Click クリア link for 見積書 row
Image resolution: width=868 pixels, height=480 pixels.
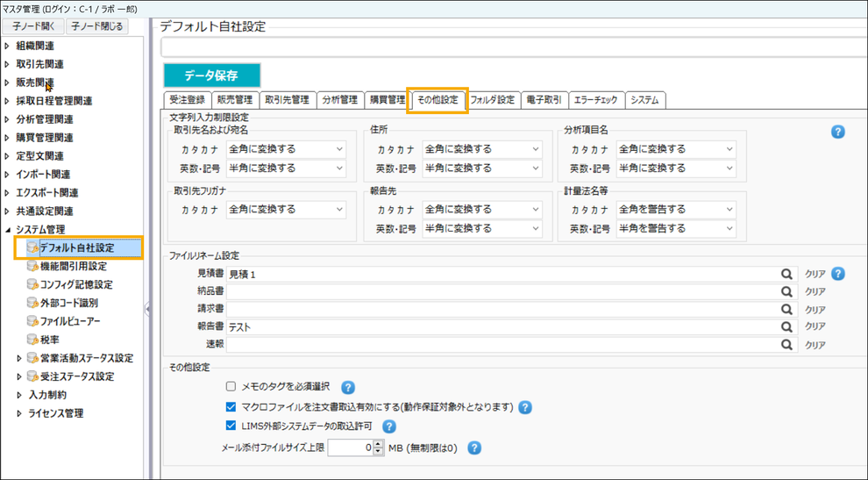coord(815,274)
